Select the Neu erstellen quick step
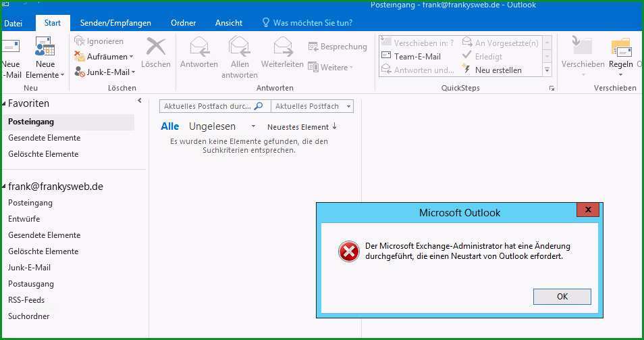This screenshot has width=644, height=340. 491,70
